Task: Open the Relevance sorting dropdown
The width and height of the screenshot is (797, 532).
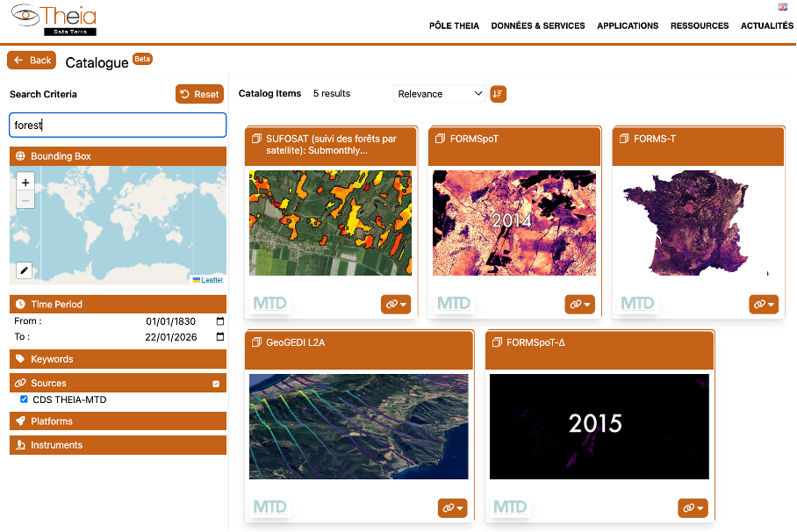Action: coord(439,93)
